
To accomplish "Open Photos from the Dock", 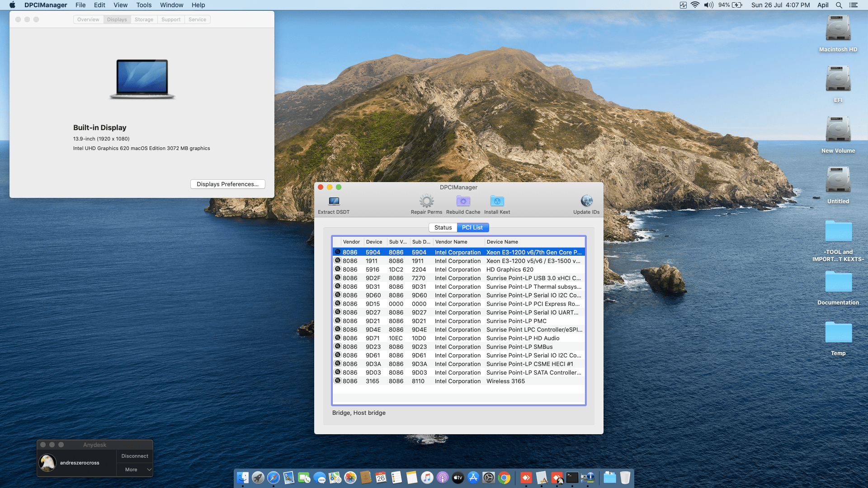I will (x=350, y=478).
